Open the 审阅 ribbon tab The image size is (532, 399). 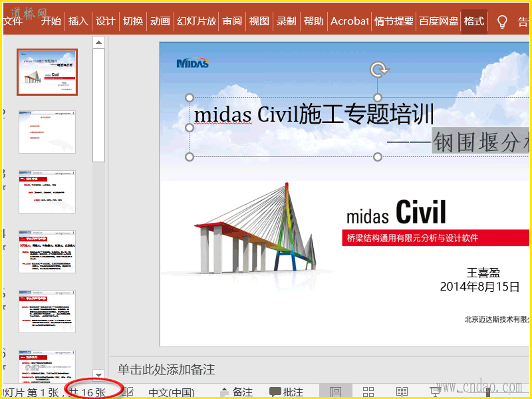pos(232,21)
